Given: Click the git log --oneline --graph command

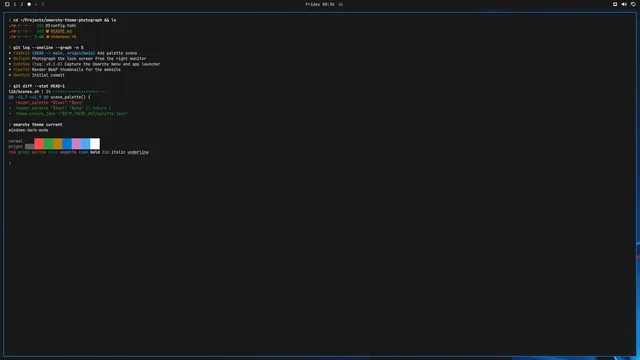Looking at the screenshot, I should 48,47.
